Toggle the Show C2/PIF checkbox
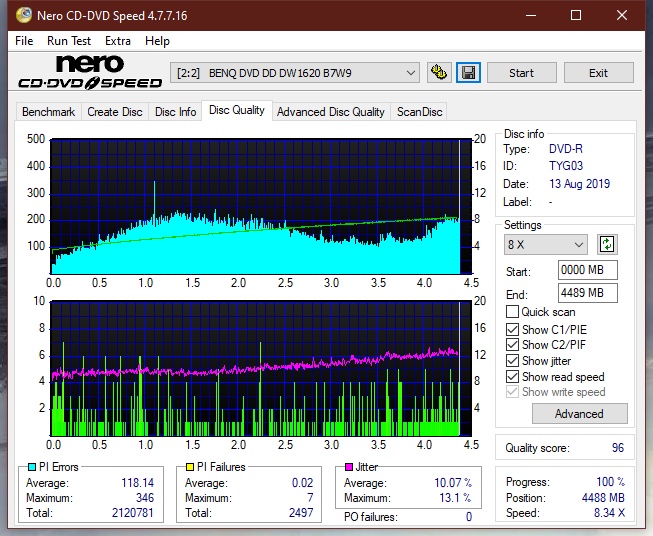Viewport: 653px width, 536px height. click(x=512, y=345)
